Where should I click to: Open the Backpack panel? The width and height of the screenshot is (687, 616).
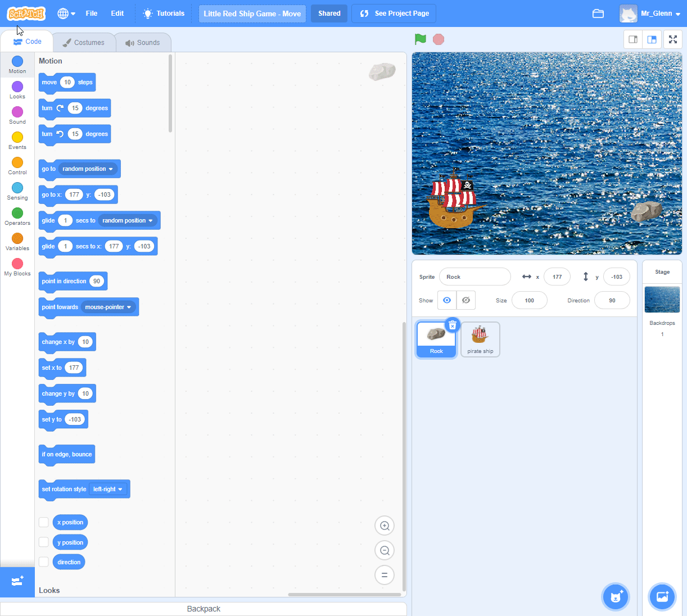coord(204,609)
